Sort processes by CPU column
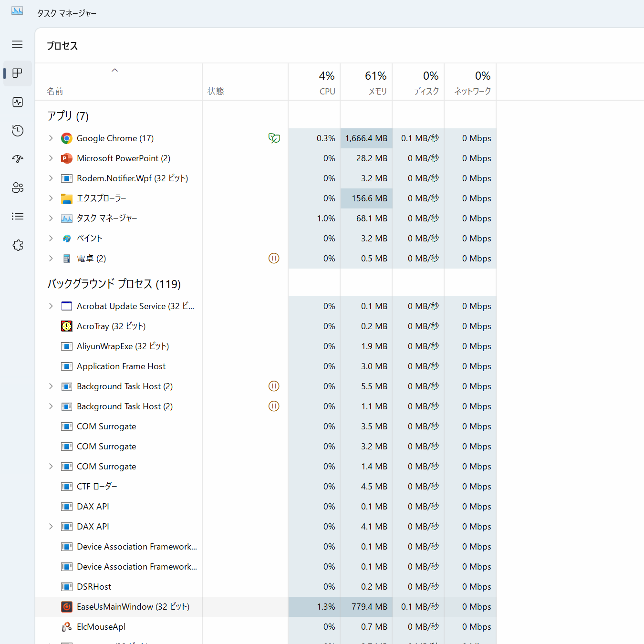Screen dimensions: 644x644 click(x=314, y=82)
